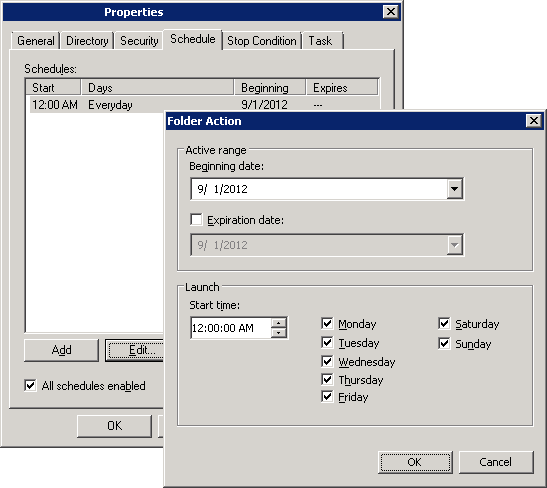Click the 9/1/2012 beginning cell in schedules list
547x488 pixels.
[x=264, y=105]
